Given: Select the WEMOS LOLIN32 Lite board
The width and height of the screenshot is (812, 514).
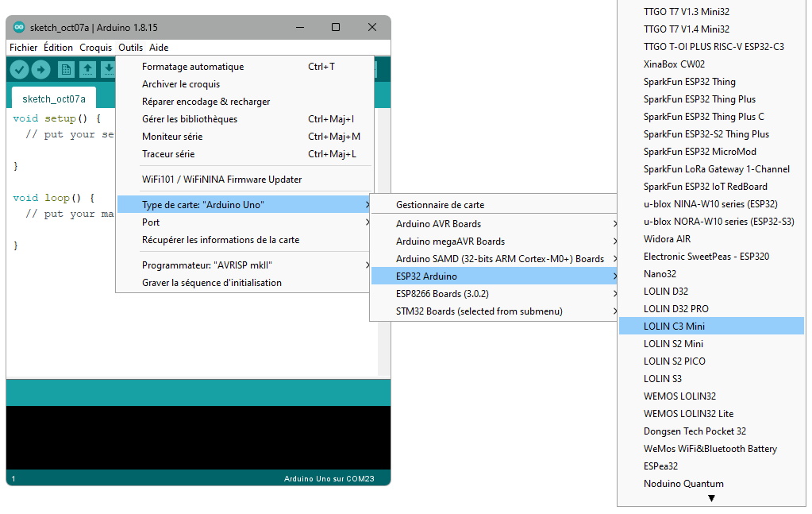Looking at the screenshot, I should point(688,414).
